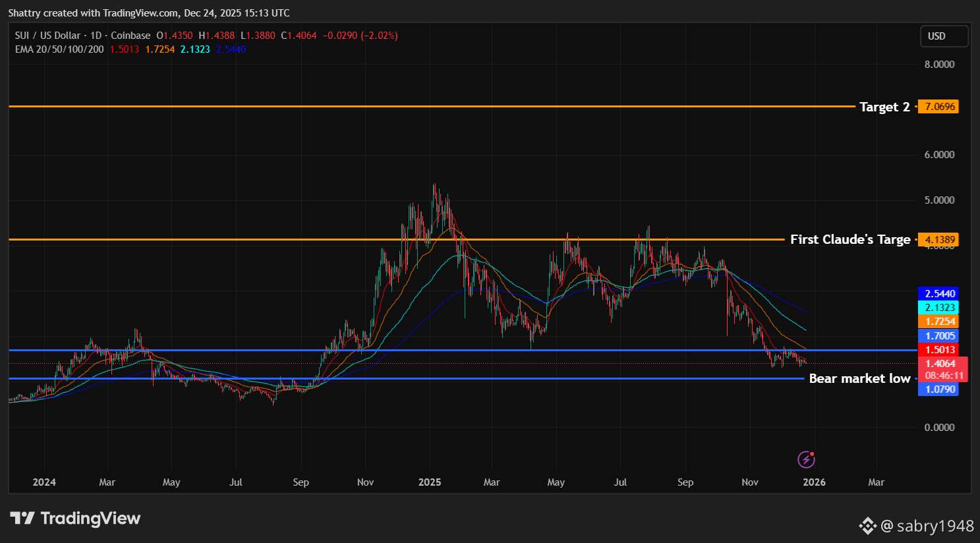Click the change value −0.0290 (−2.02%)
The image size is (980, 543).
(x=360, y=36)
